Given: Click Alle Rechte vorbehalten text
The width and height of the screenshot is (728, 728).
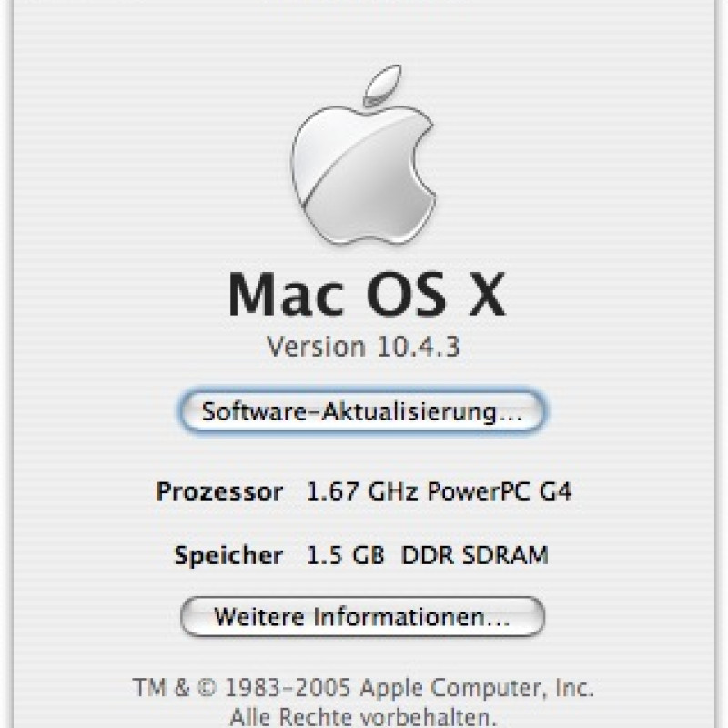Looking at the screenshot, I should pyautogui.click(x=363, y=717).
